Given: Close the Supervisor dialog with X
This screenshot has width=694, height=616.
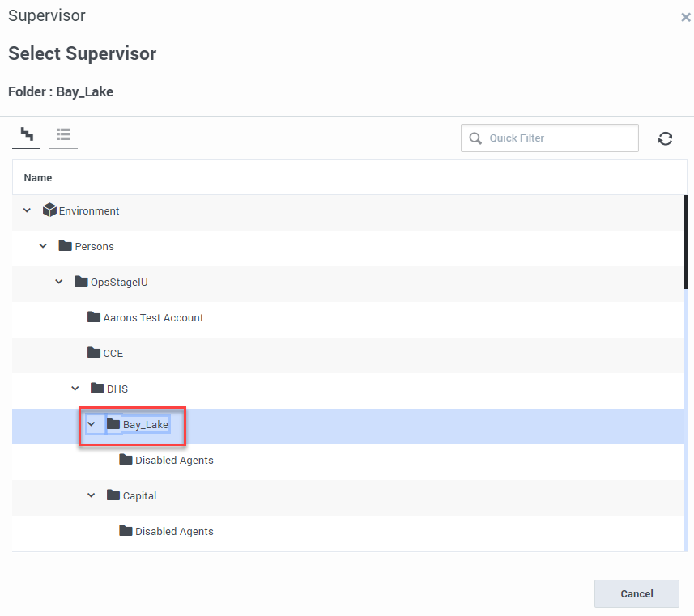Looking at the screenshot, I should (685, 17).
